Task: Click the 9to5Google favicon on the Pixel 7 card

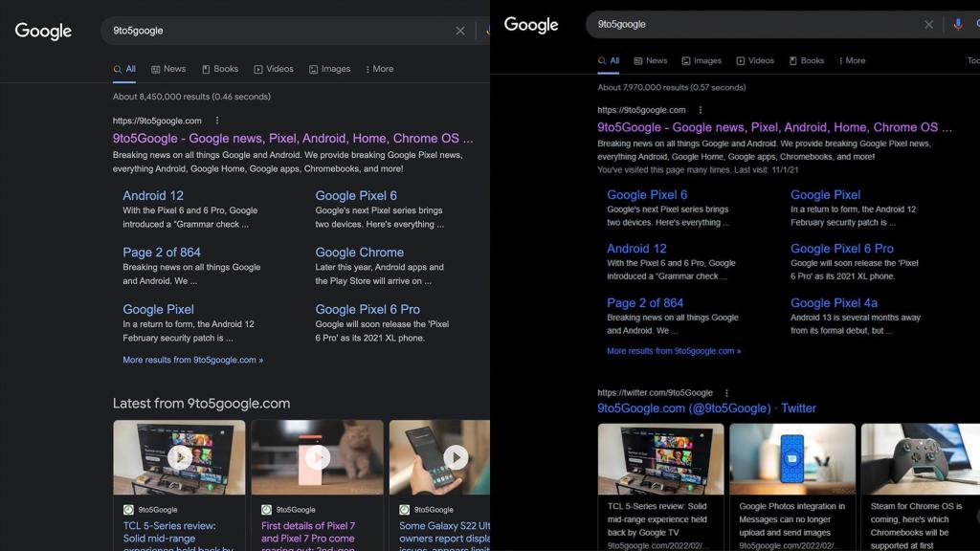Action: [x=266, y=510]
